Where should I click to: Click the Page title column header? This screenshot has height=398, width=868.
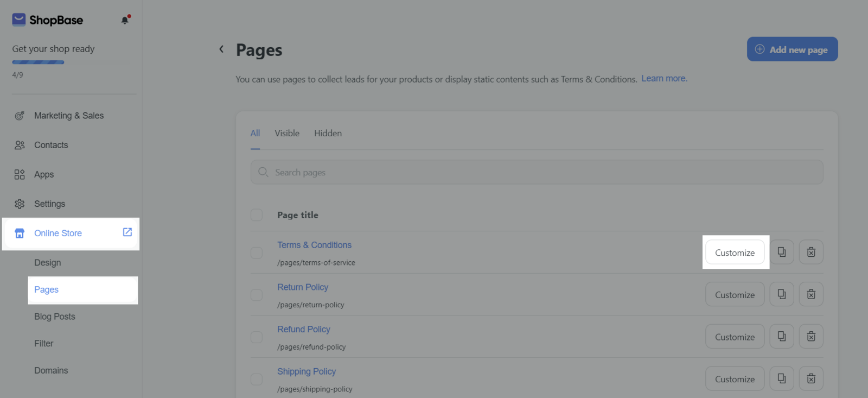click(x=298, y=215)
